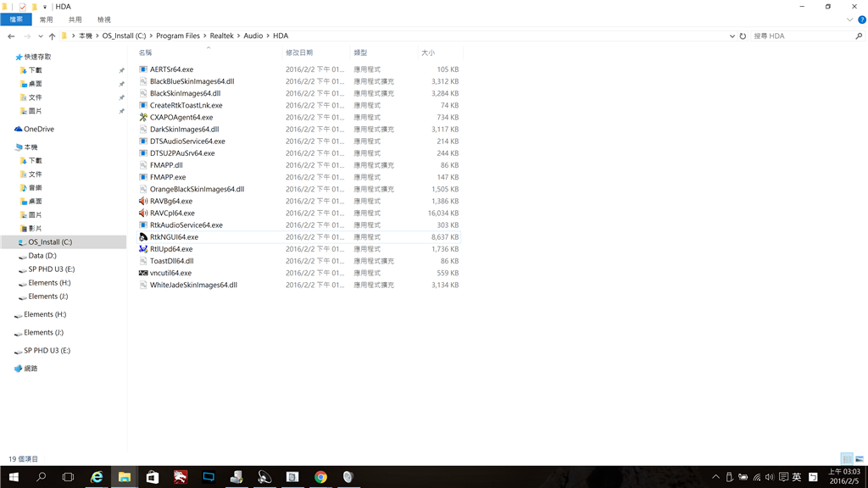Select the RtlUpd64.exe icon
The height and width of the screenshot is (488, 868).
pyautogui.click(x=142, y=249)
